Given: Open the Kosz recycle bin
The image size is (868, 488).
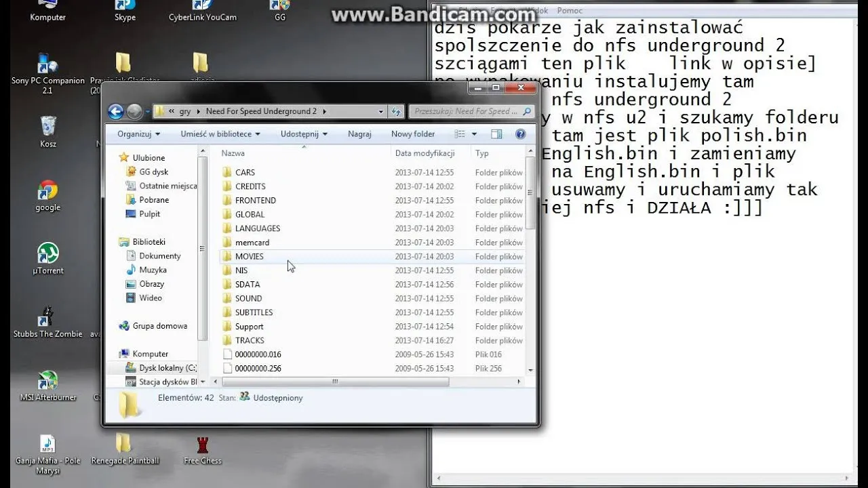Looking at the screenshot, I should (47, 131).
